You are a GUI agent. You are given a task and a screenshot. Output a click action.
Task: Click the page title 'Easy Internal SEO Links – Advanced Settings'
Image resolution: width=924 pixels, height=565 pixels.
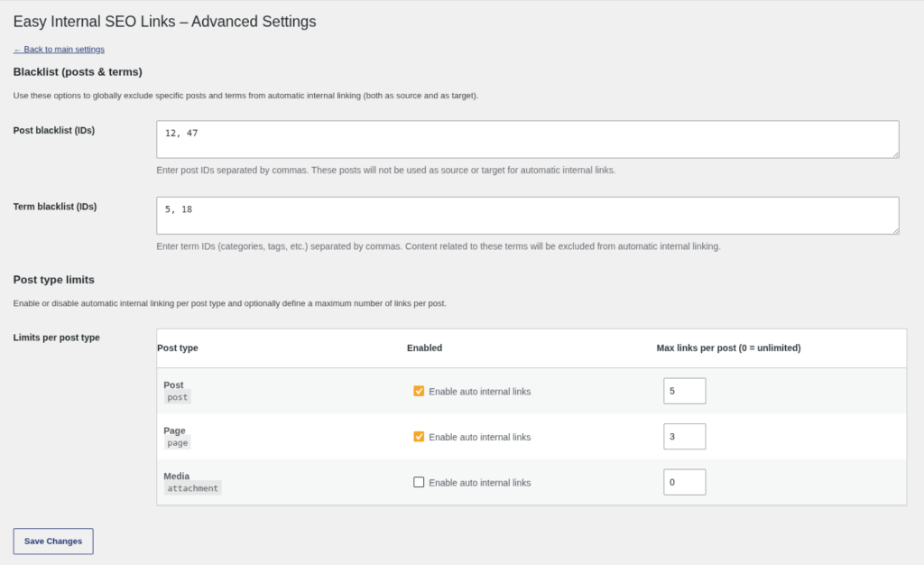[x=164, y=21]
